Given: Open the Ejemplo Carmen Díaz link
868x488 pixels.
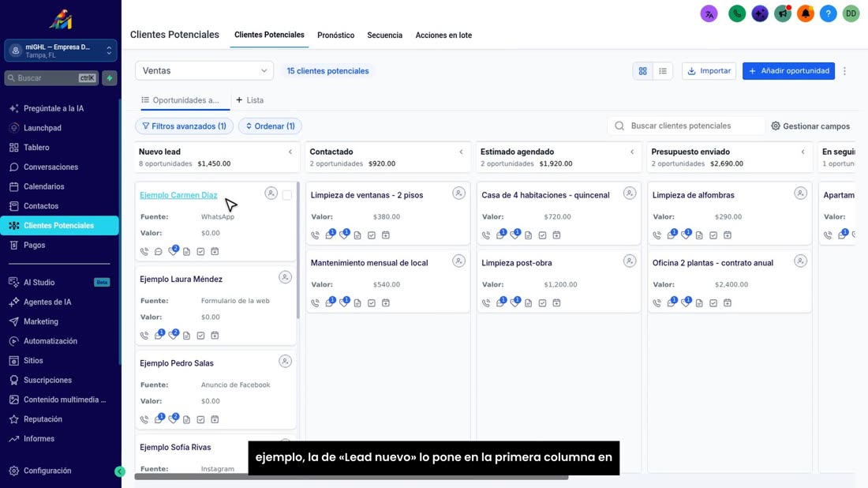Looking at the screenshot, I should coord(178,195).
